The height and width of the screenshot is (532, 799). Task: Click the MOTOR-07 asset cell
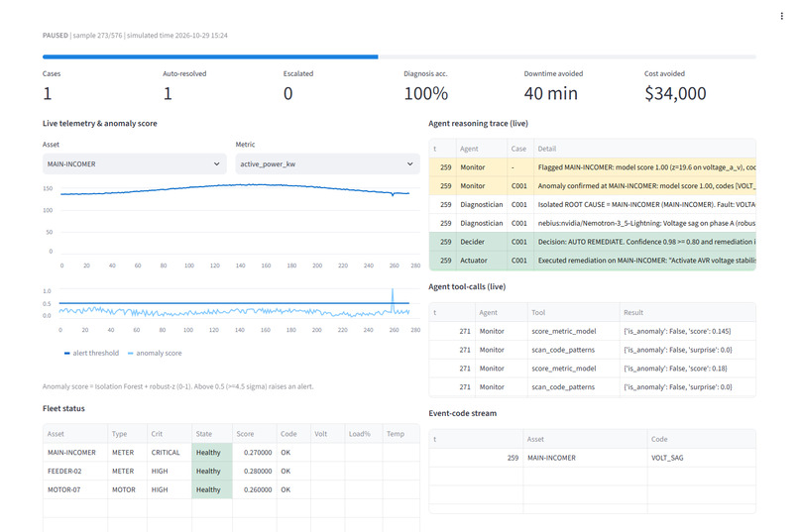[x=75, y=489]
